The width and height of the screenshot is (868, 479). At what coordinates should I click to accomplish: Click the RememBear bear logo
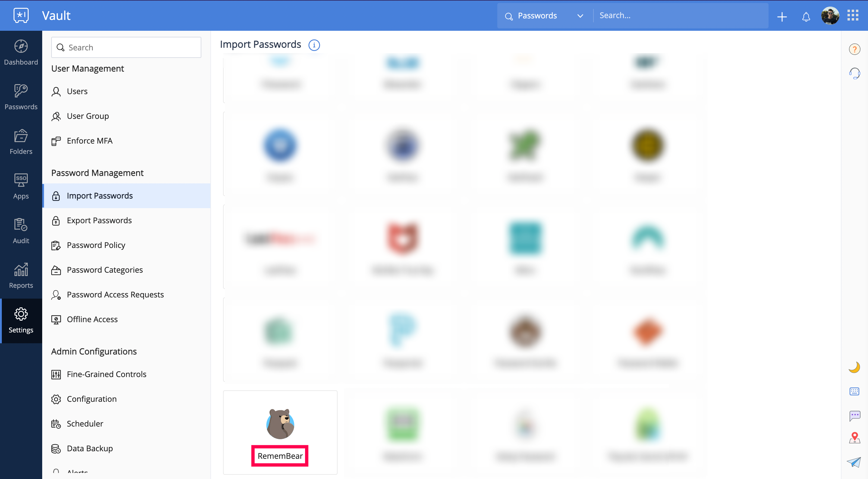pos(280,424)
